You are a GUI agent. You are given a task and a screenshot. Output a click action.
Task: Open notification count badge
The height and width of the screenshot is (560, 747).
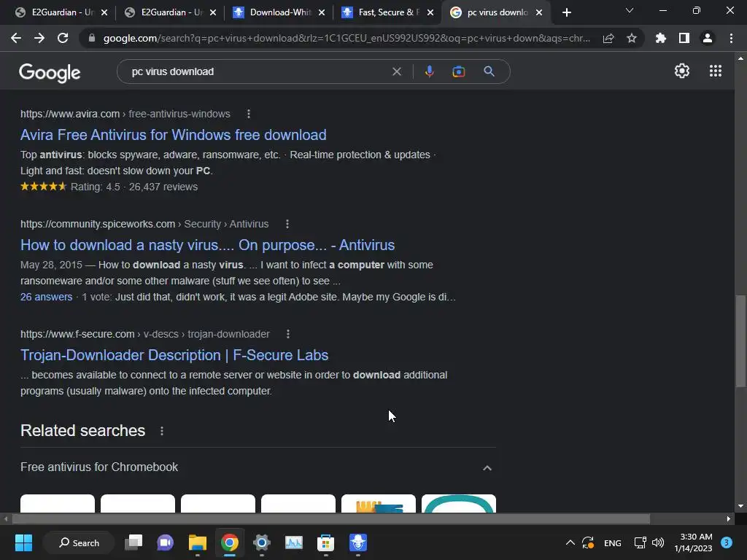[x=727, y=542]
